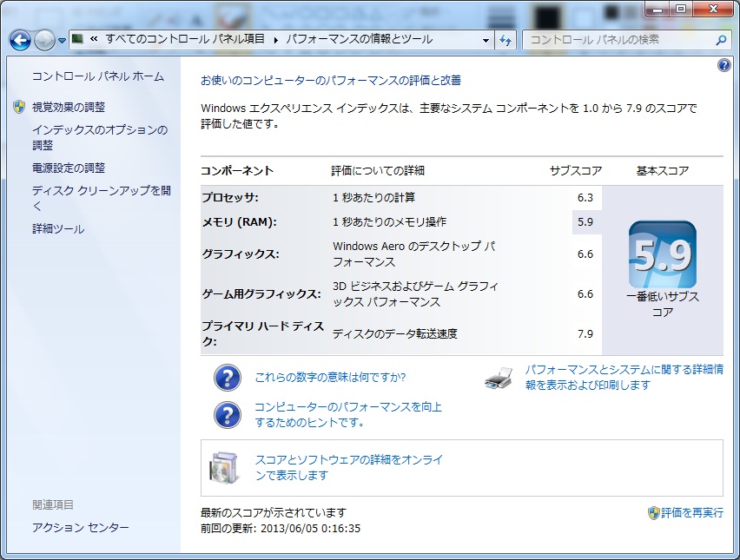Open これらの数字の意味は何ですか? link
The width and height of the screenshot is (740, 560).
pos(330,378)
